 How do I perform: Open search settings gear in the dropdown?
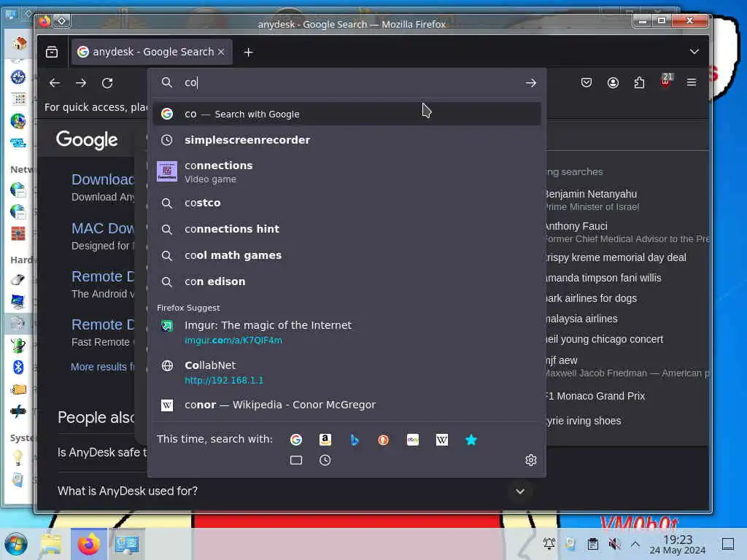pos(531,460)
